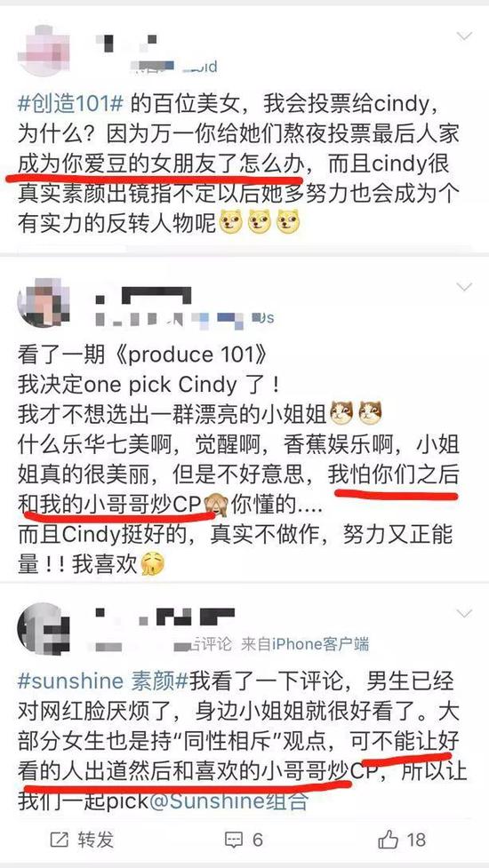
Task: Open the second poster's pixelated username
Action: [143, 294]
